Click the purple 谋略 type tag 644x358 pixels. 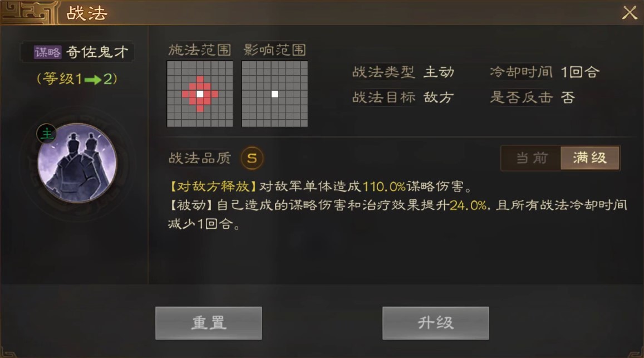(x=48, y=52)
